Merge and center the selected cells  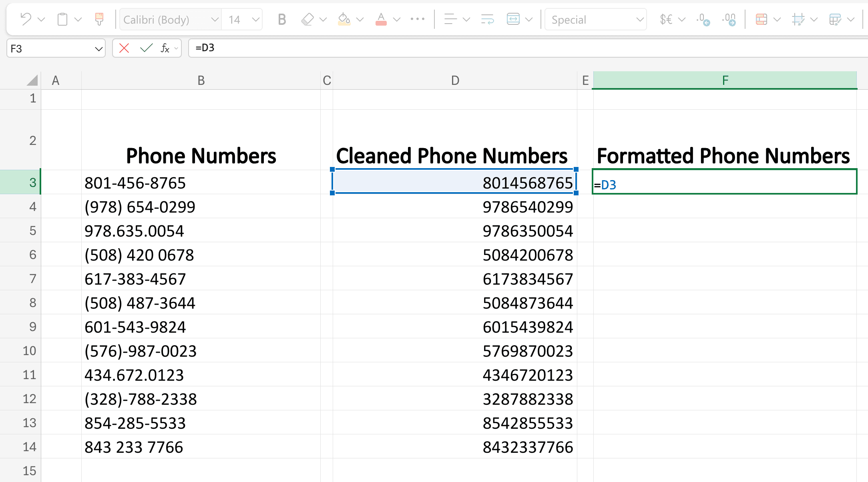514,19
